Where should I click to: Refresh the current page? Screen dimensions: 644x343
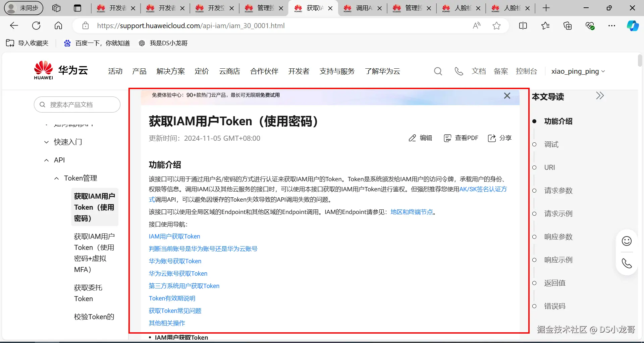pyautogui.click(x=36, y=25)
